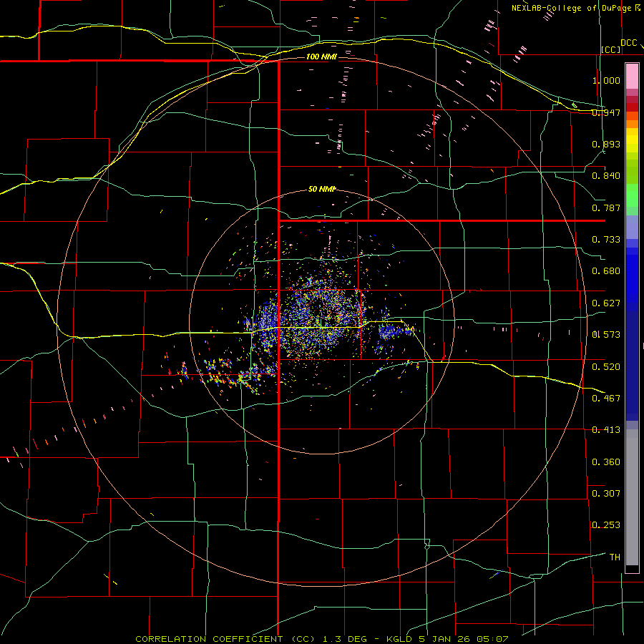This screenshot has width=644, height=644.
Task: Click the 0.360 scale value
Action: tap(606, 462)
